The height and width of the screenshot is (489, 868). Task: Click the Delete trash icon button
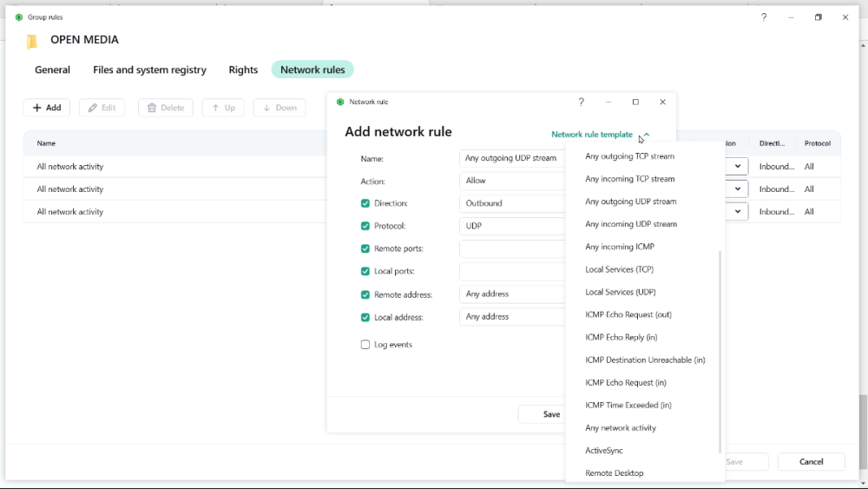[152, 108]
